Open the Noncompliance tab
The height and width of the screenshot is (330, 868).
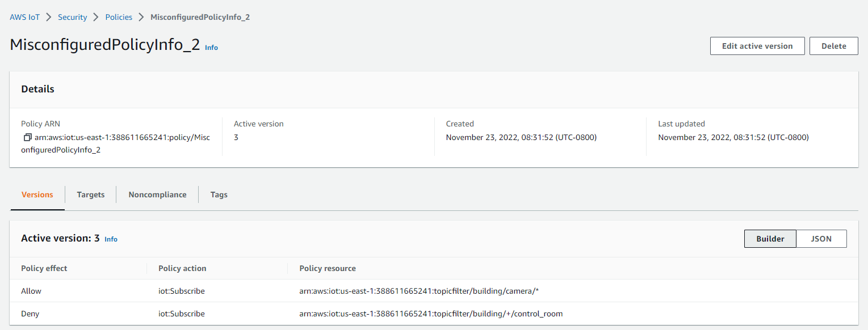pyautogui.click(x=157, y=194)
